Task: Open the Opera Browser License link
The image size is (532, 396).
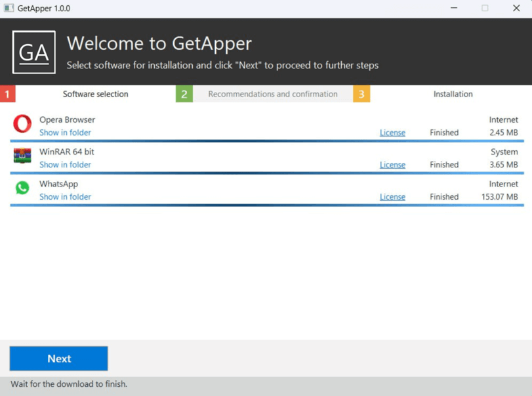Action: 392,133
